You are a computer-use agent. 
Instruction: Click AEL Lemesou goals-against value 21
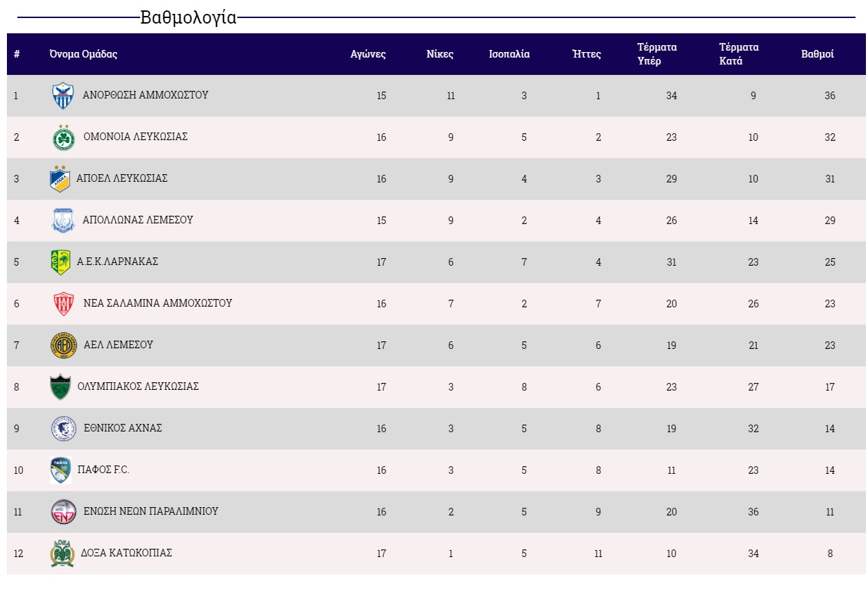[x=754, y=345]
